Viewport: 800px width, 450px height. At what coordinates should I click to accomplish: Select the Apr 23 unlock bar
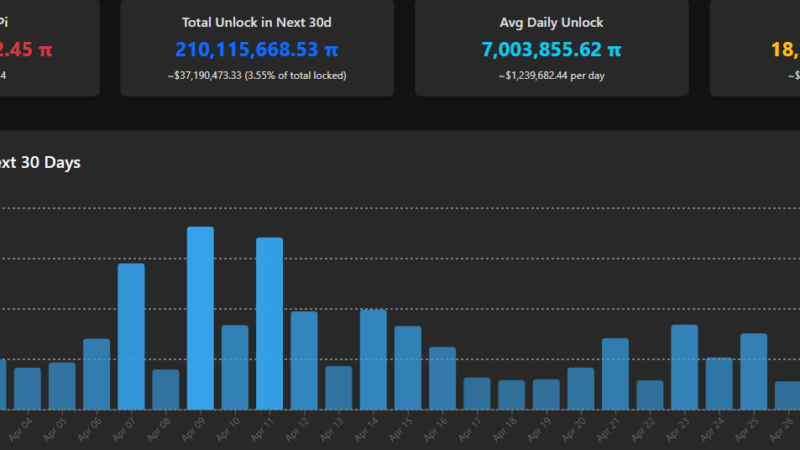point(684,367)
